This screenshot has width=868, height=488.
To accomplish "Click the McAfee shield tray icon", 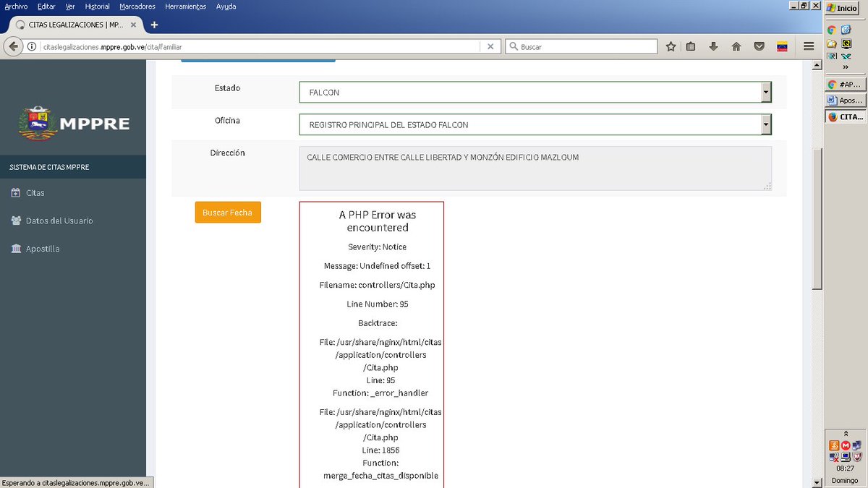I will tap(857, 457).
